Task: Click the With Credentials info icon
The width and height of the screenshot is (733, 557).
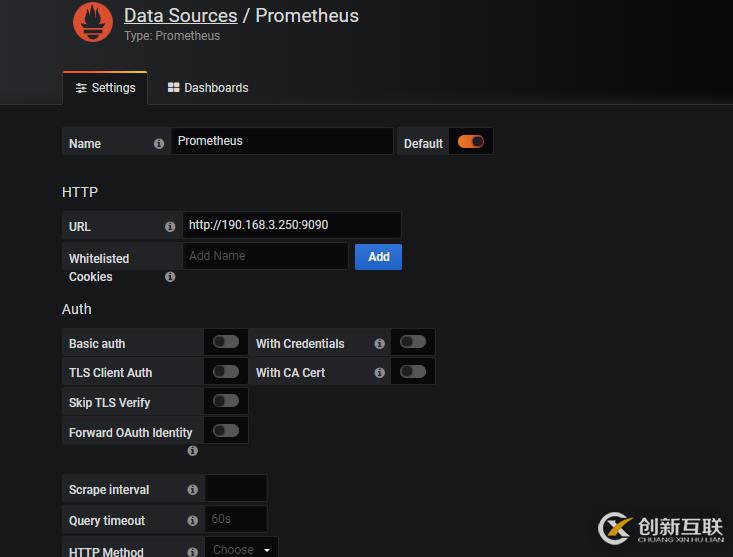Action: (x=380, y=344)
